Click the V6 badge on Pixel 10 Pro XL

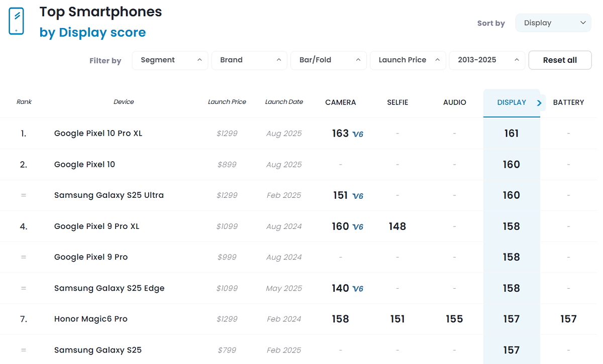coord(358,134)
